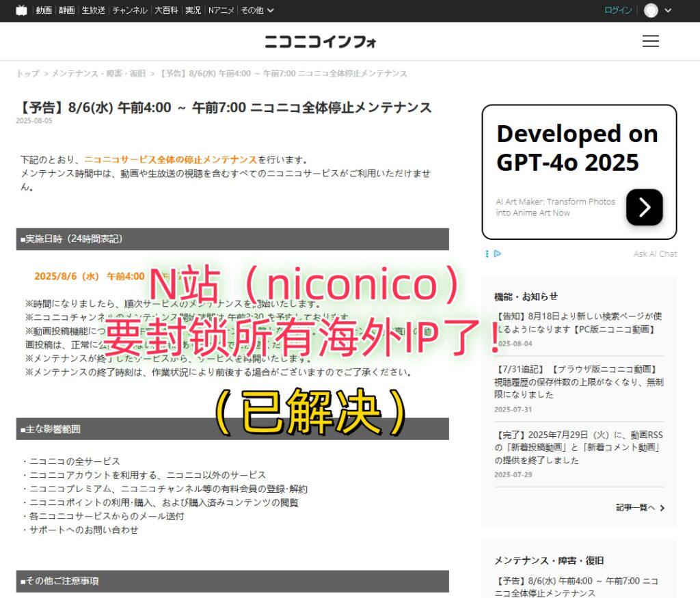The height and width of the screenshot is (598, 700).
Task: Click the user avatar icon
Action: pos(651,10)
